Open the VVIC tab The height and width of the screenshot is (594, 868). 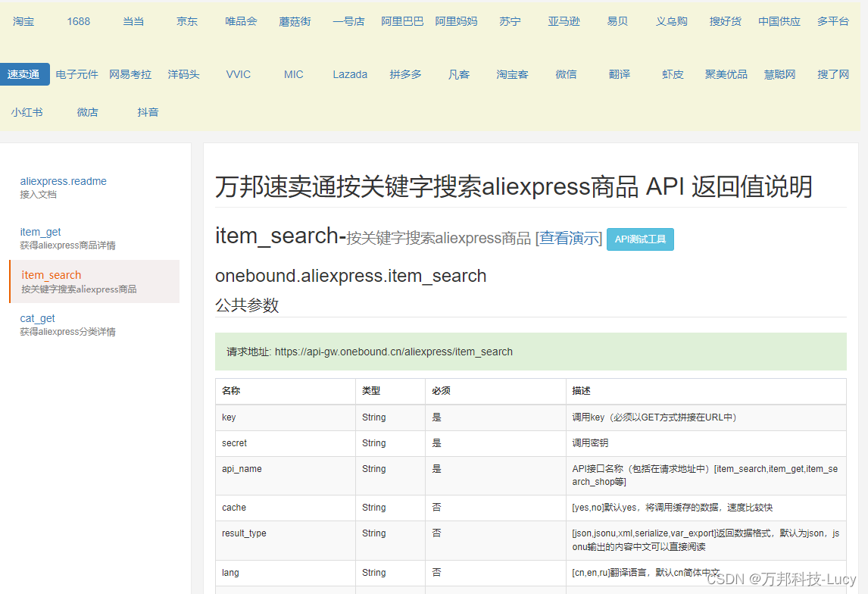point(239,74)
